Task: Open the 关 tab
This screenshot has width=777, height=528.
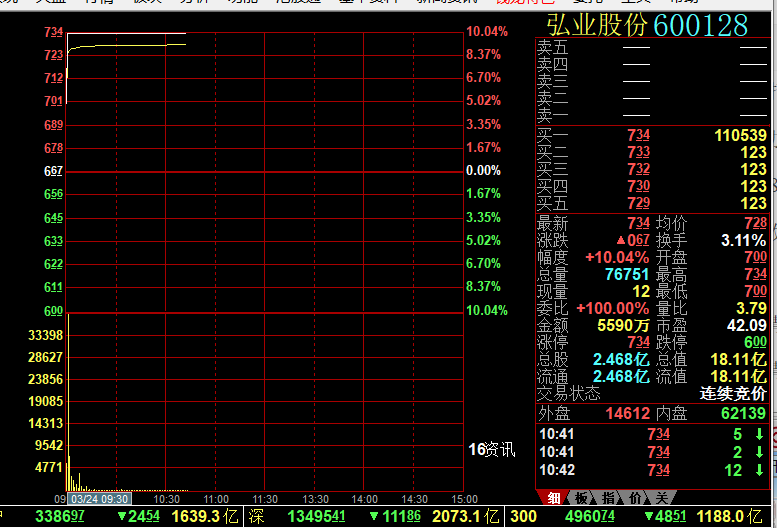Action: [662, 497]
